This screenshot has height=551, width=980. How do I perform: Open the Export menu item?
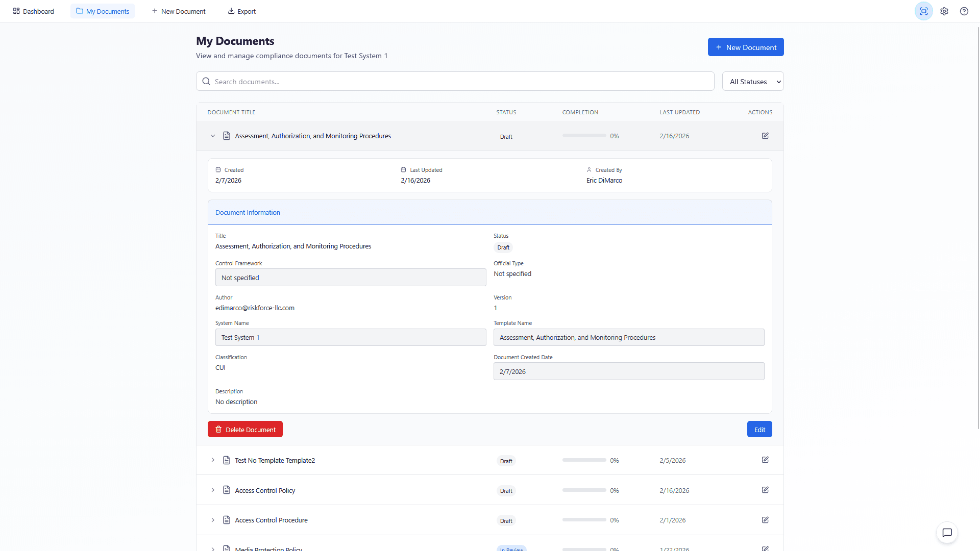pos(241,11)
